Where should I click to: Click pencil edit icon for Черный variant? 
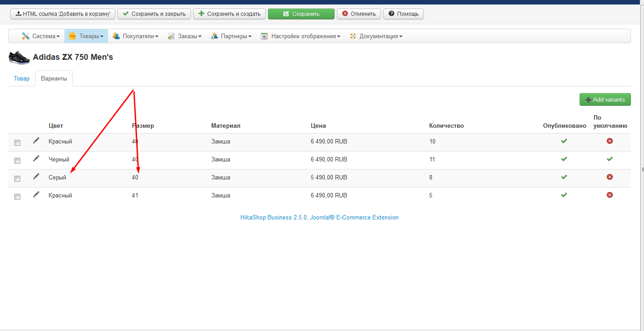tap(36, 159)
